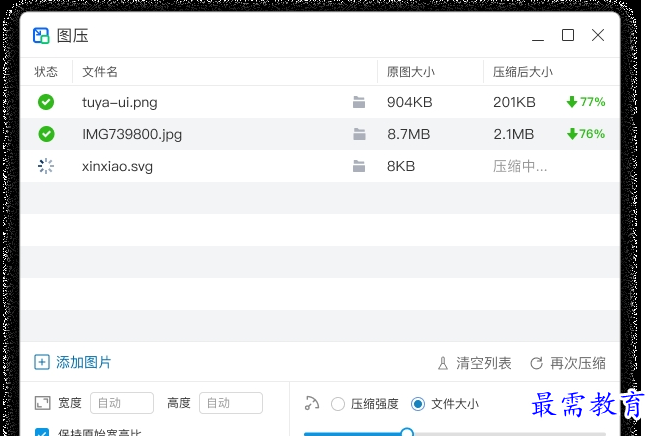
Task: Open folder icon for tuya-ui.png
Action: pos(359,102)
